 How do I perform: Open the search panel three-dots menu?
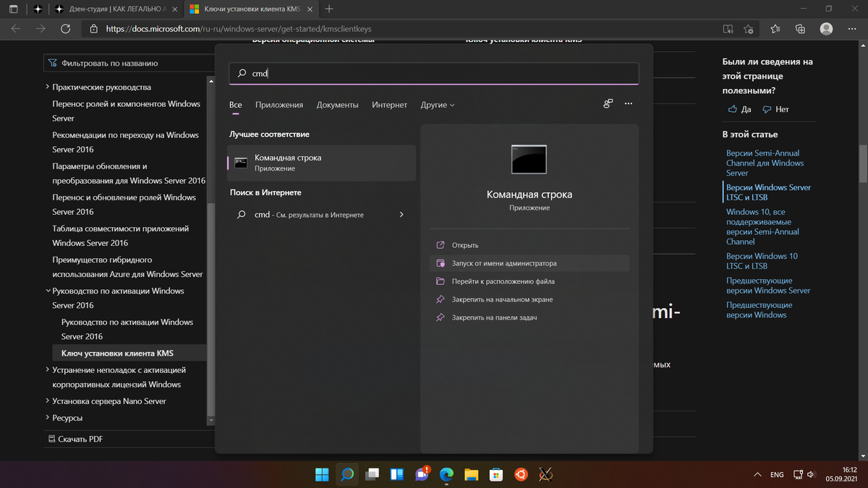click(628, 104)
